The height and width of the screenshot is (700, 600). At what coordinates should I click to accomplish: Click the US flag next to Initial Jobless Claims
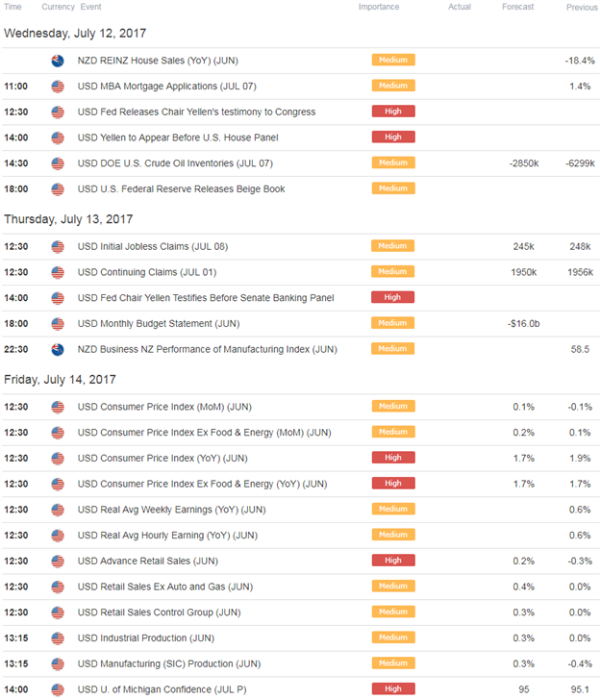(x=58, y=246)
